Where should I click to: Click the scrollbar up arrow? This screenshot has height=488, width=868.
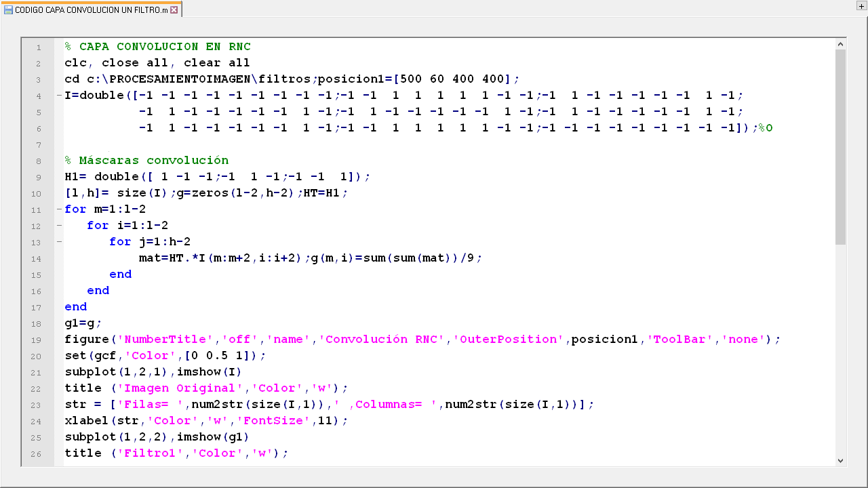point(841,44)
